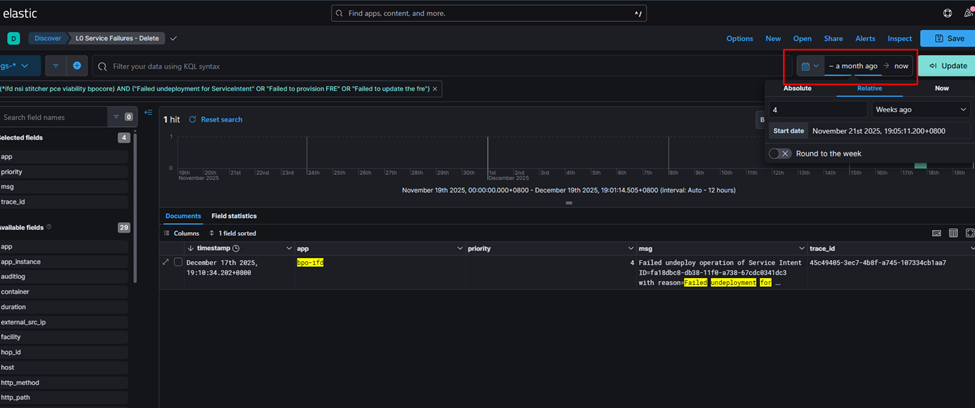Open the Alerts menu
This screenshot has width=975, height=408.
coord(865,39)
